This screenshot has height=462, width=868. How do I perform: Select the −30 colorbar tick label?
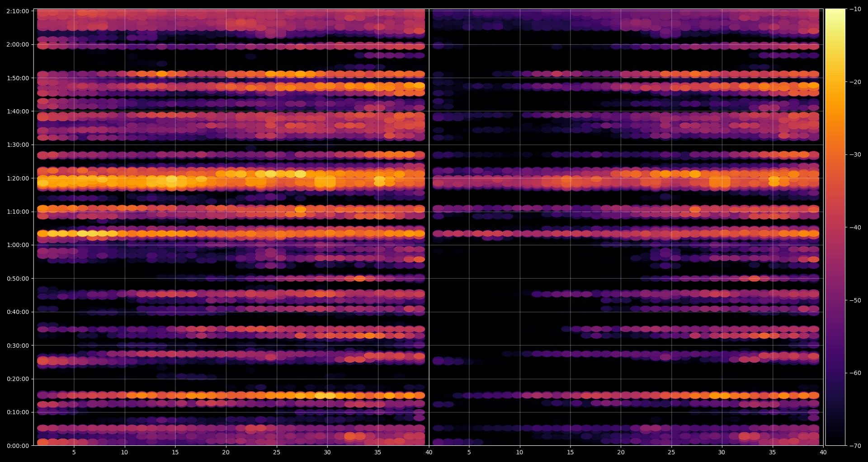click(x=855, y=154)
